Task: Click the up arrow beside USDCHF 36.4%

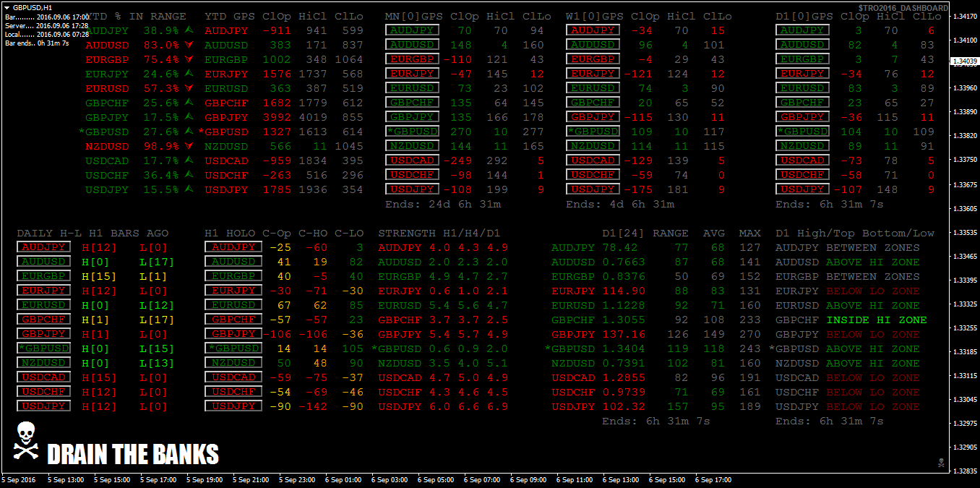Action: pyautogui.click(x=189, y=175)
